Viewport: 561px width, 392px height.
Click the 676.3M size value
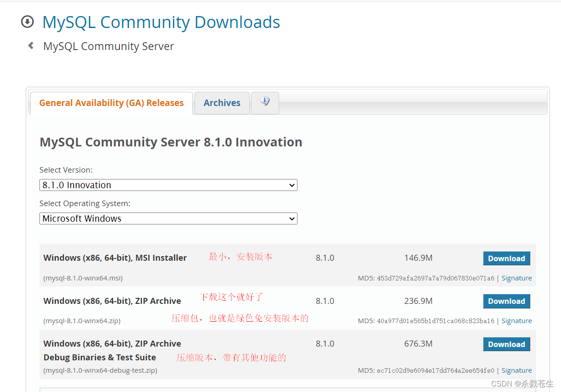(x=418, y=344)
